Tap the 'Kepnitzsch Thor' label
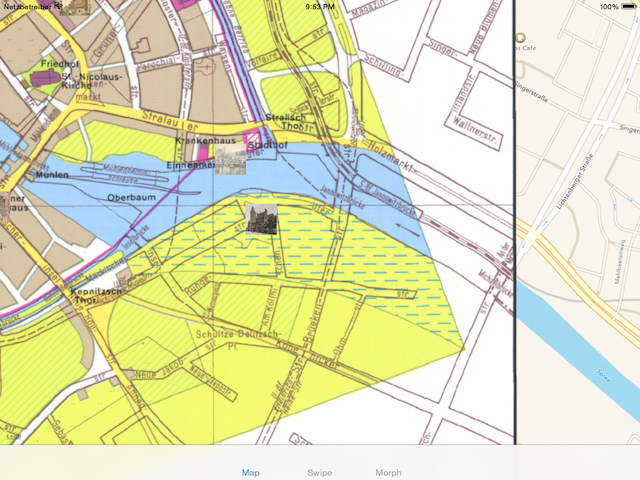 (96, 296)
